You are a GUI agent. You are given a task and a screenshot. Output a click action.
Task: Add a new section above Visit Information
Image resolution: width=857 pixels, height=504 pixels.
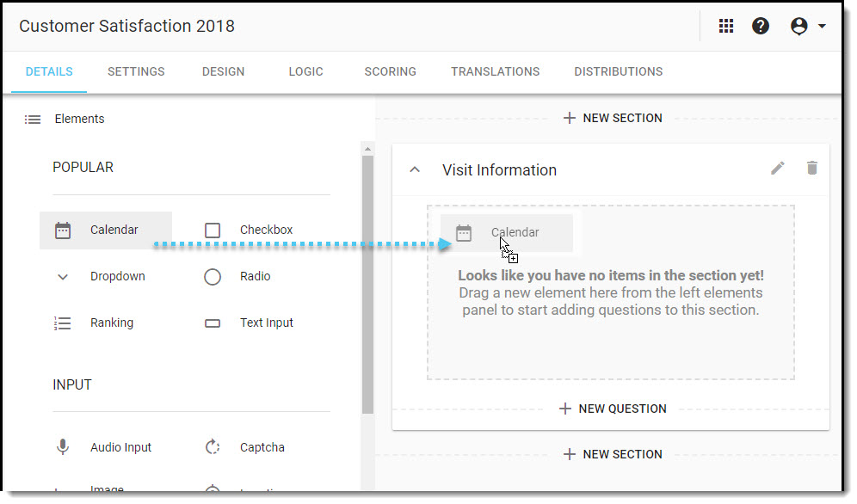point(613,118)
